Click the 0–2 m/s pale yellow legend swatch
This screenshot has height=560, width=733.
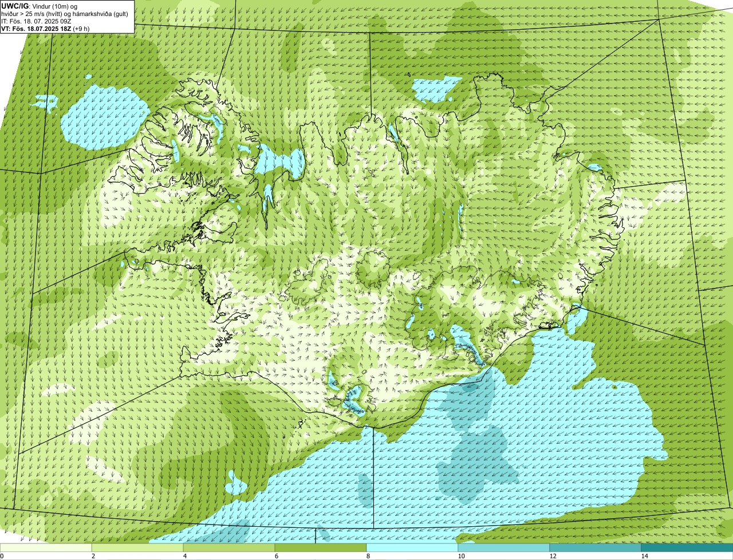click(46, 547)
